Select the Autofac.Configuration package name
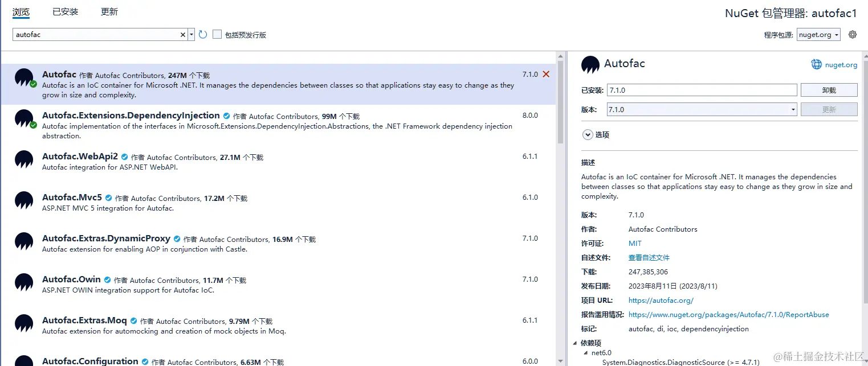 [x=90, y=361]
